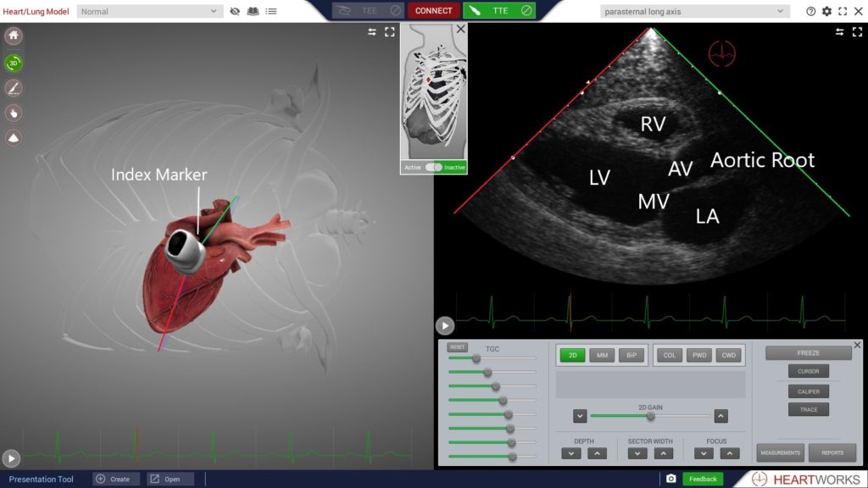
Task: Toggle the Active/Inactive torso switch
Action: [433, 168]
